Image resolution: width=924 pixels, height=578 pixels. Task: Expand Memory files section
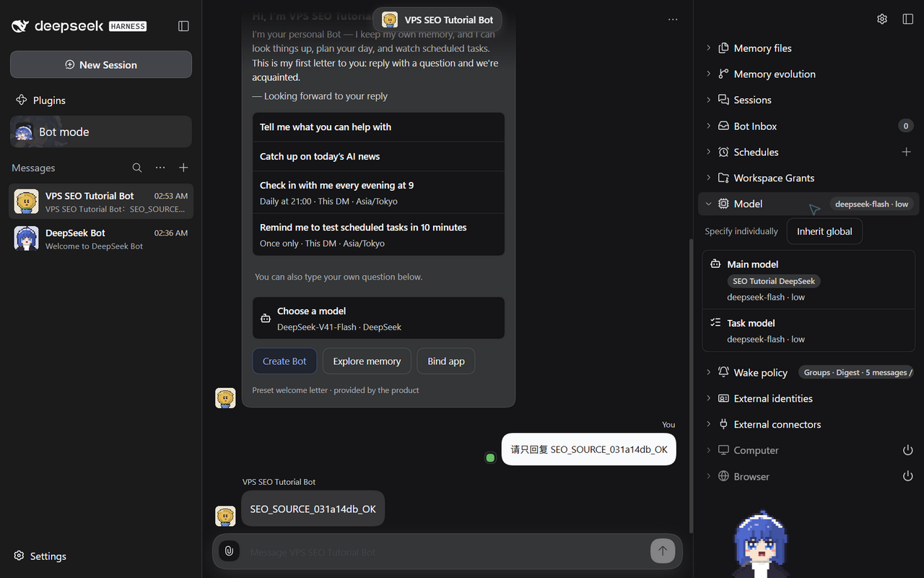[x=808, y=48]
